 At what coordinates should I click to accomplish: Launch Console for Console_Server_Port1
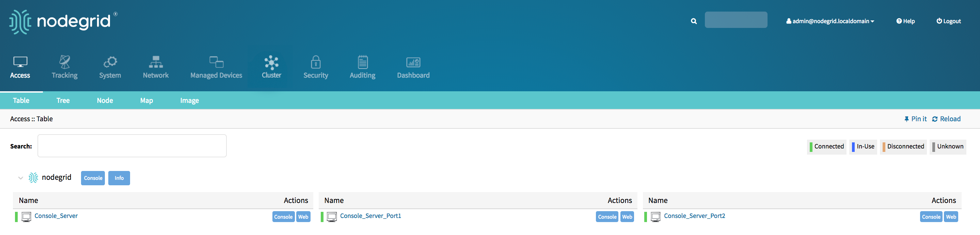(x=607, y=217)
